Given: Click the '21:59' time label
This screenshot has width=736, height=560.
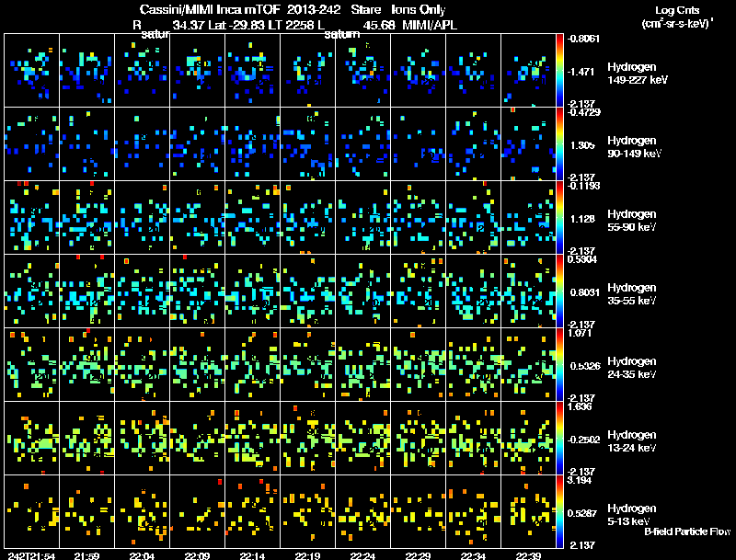Looking at the screenshot, I should point(86,556).
